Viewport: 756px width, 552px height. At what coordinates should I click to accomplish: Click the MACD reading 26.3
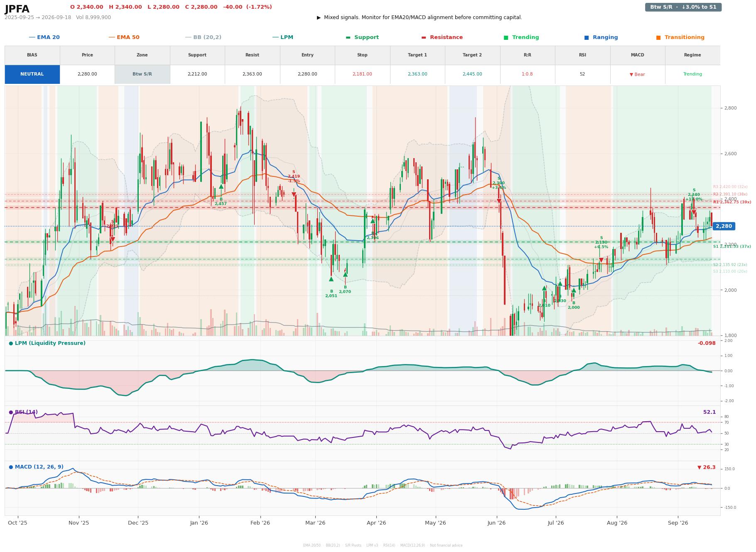pyautogui.click(x=707, y=467)
